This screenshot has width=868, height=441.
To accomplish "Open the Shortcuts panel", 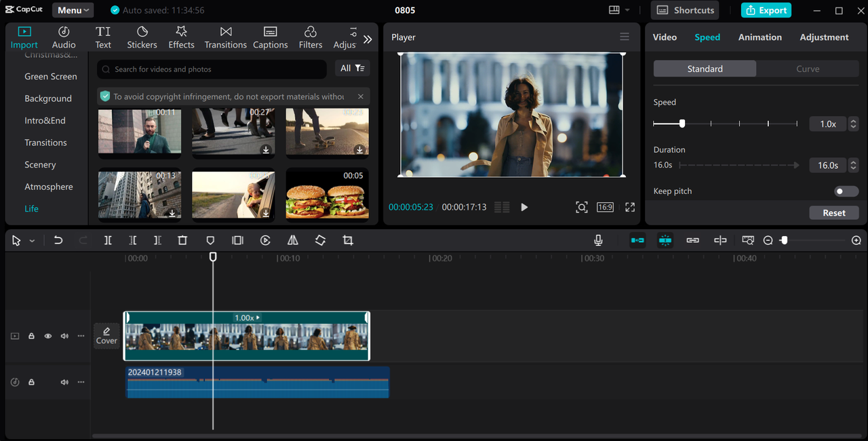I will pos(686,10).
